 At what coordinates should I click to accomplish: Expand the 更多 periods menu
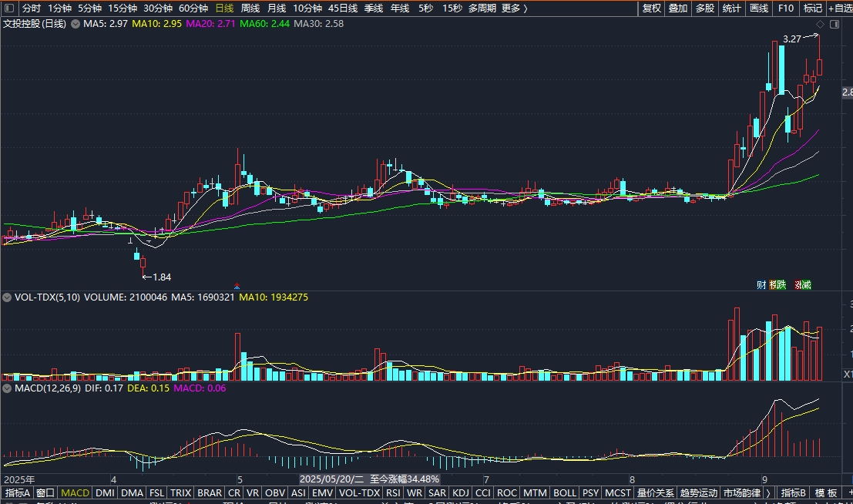pos(515,8)
